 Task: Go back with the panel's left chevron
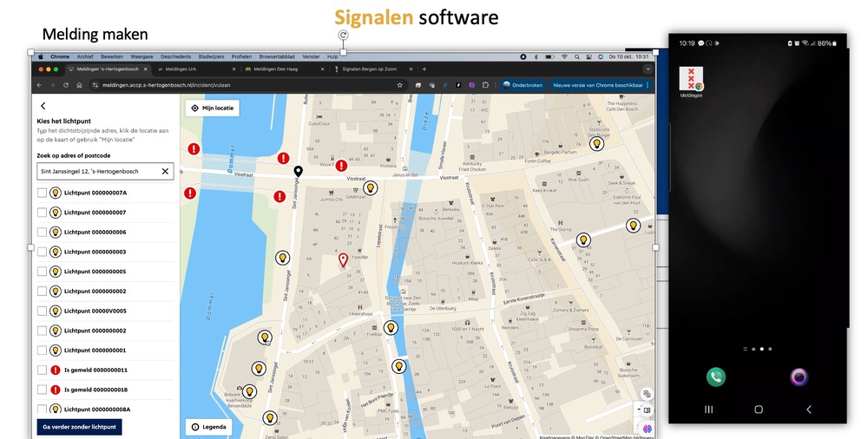coord(43,106)
